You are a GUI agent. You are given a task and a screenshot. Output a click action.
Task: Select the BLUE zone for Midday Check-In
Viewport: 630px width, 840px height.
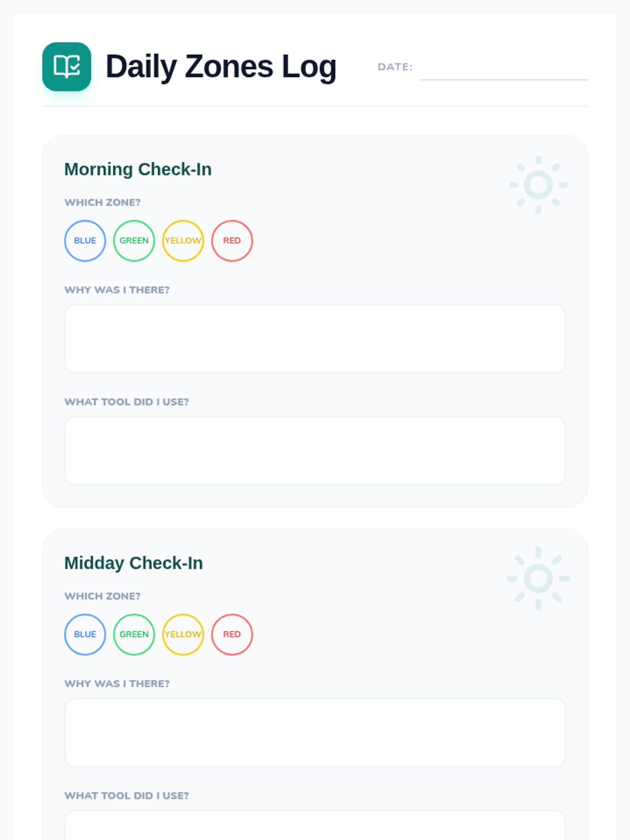pyautogui.click(x=85, y=634)
